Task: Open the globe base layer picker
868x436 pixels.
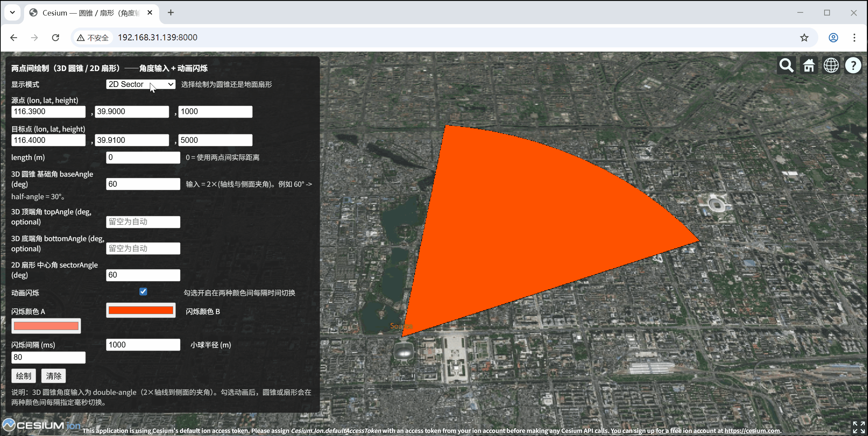Action: [831, 66]
